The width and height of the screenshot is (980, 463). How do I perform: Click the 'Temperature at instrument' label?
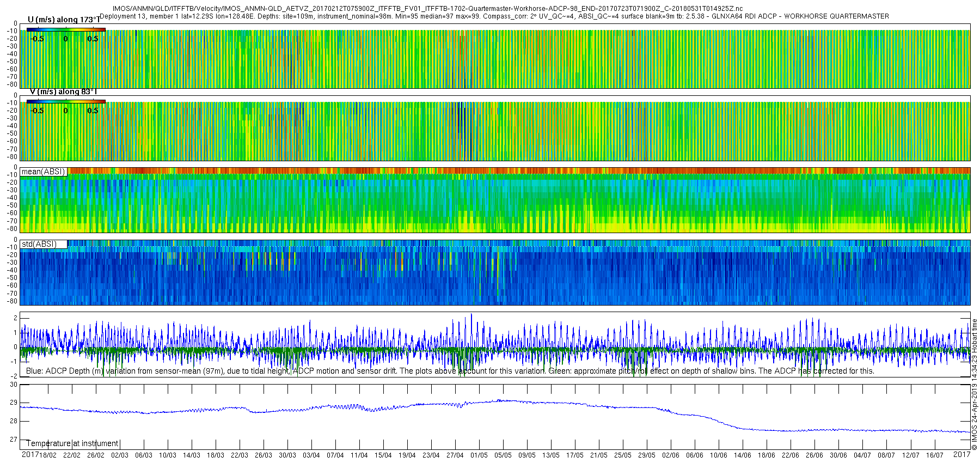tap(72, 443)
